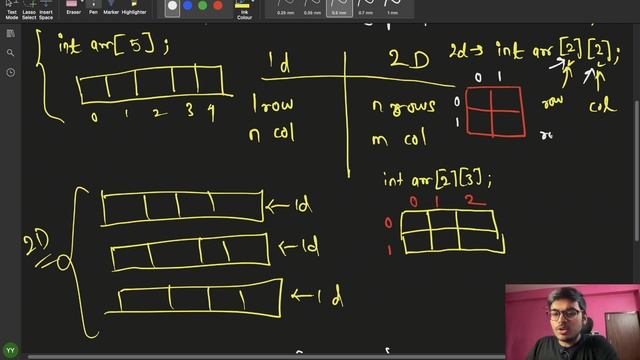Pick the blue ink colour swatch
The width and height of the screenshot is (640, 360).
[188, 6]
